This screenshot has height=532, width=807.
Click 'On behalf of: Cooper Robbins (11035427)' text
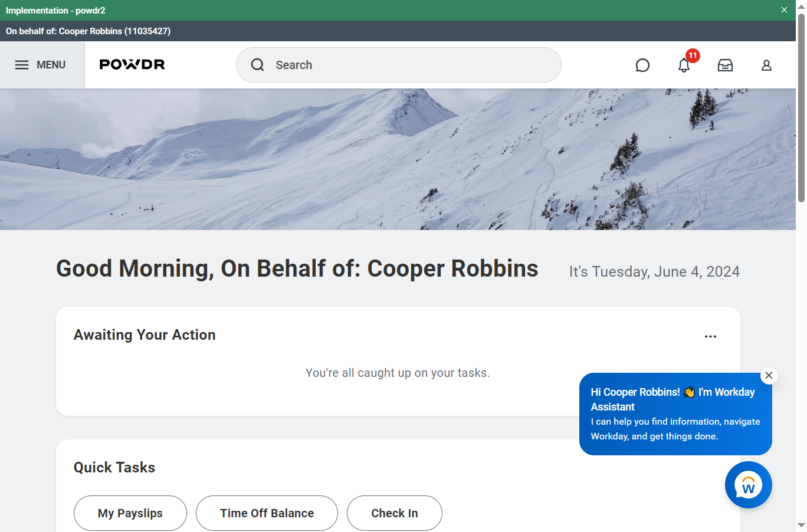pyautogui.click(x=88, y=31)
